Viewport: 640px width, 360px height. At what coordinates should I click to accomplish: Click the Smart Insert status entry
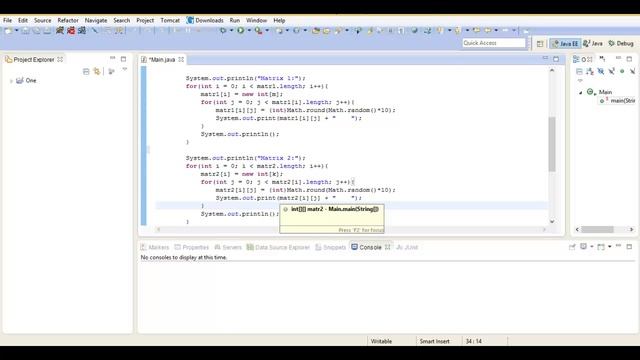pyautogui.click(x=435, y=341)
